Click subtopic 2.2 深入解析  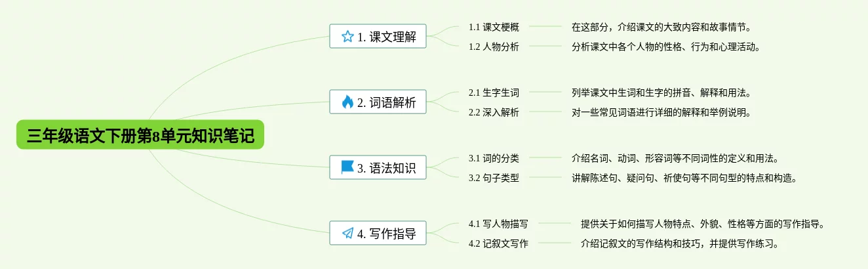point(494,112)
